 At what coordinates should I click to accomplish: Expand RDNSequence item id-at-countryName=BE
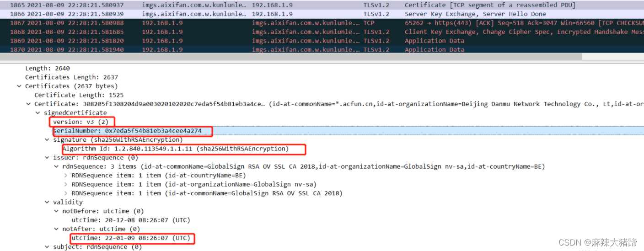tap(66, 176)
